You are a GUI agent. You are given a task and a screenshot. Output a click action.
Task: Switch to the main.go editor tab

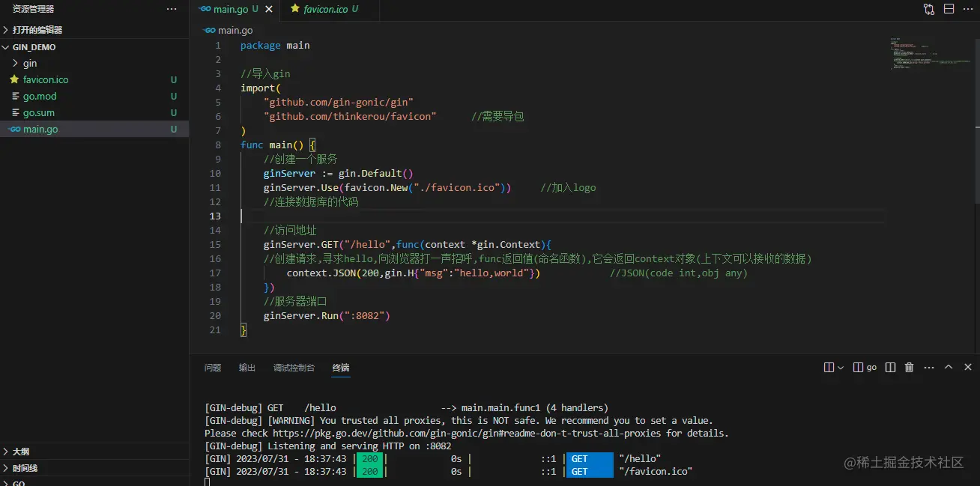coord(234,10)
